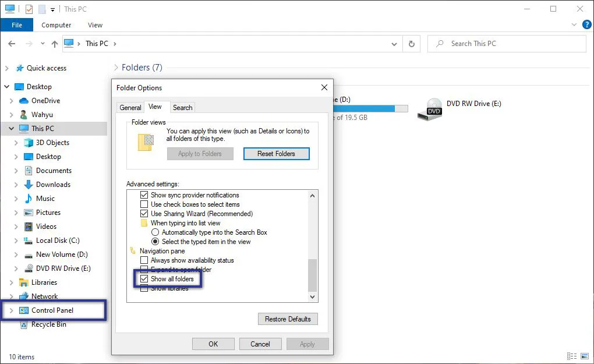Navigate up one level with the Up arrow
Viewport: 594px width, 364px height.
pyautogui.click(x=54, y=43)
